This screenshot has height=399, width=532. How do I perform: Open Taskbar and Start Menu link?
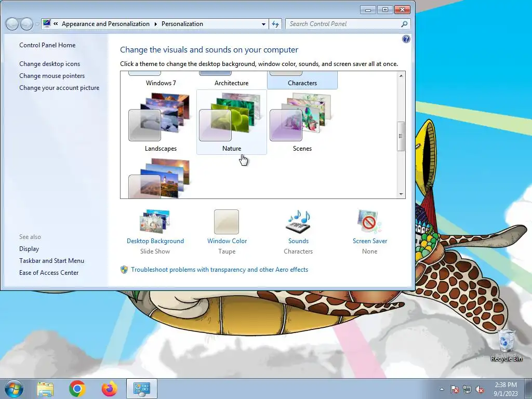click(51, 261)
